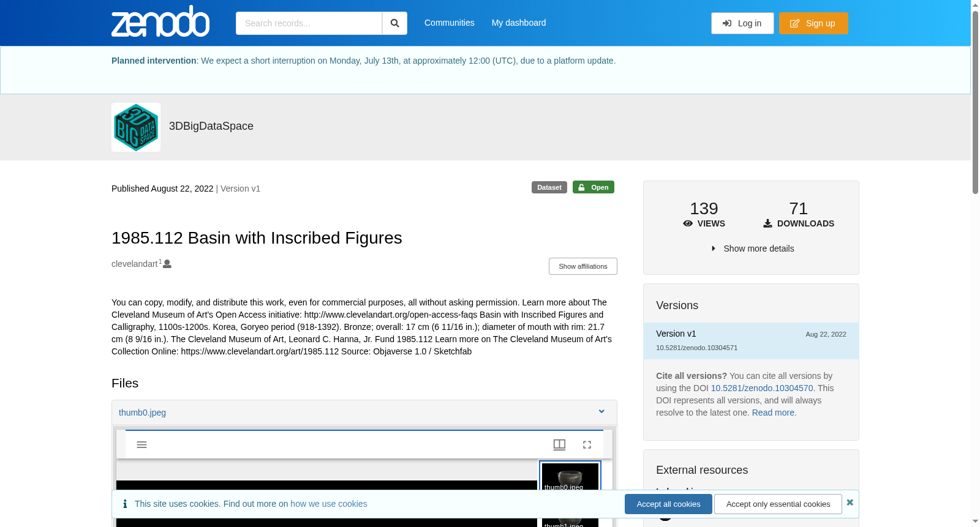980x527 pixels.
Task: Click the 139 views count
Action: point(704,209)
